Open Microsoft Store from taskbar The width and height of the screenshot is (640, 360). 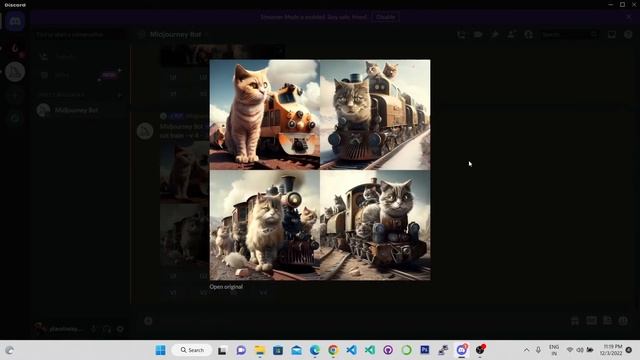click(278, 350)
